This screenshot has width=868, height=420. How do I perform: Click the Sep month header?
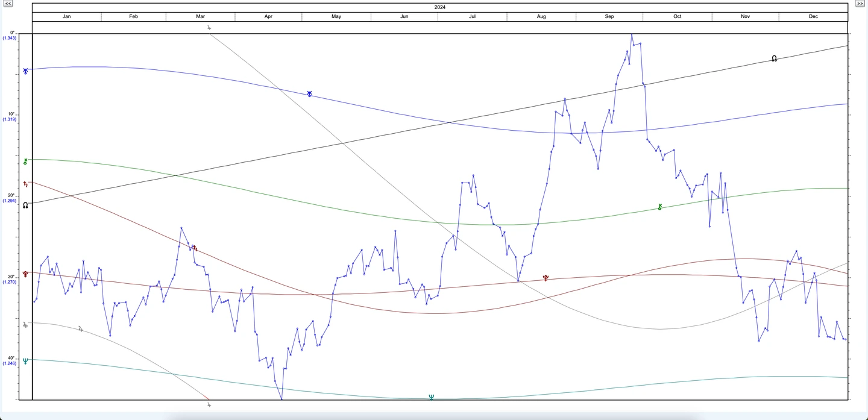[x=609, y=16]
